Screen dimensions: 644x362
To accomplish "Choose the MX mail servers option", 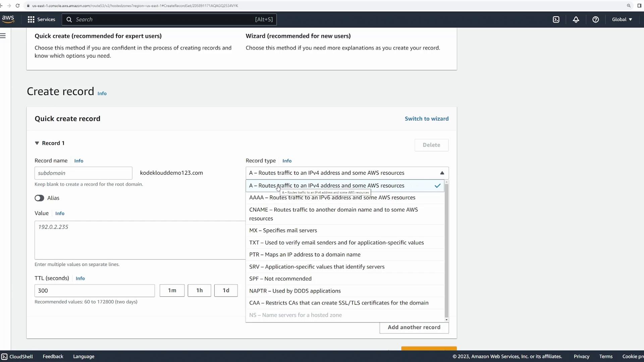I will [x=283, y=231].
